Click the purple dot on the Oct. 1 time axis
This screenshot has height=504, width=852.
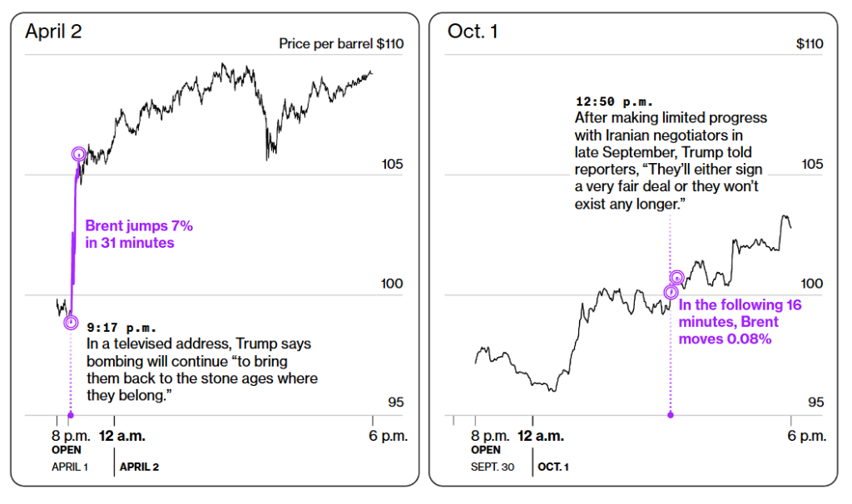point(671,416)
